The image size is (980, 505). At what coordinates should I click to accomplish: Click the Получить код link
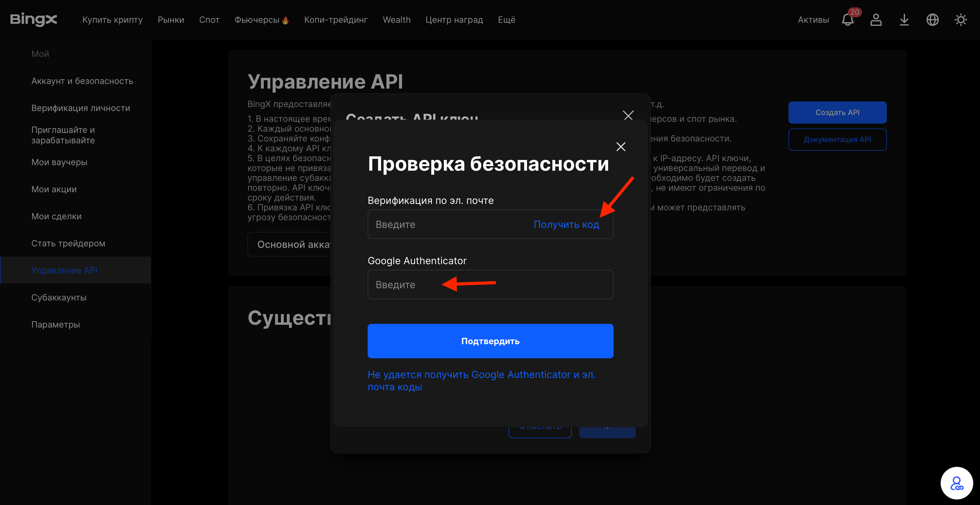(566, 225)
